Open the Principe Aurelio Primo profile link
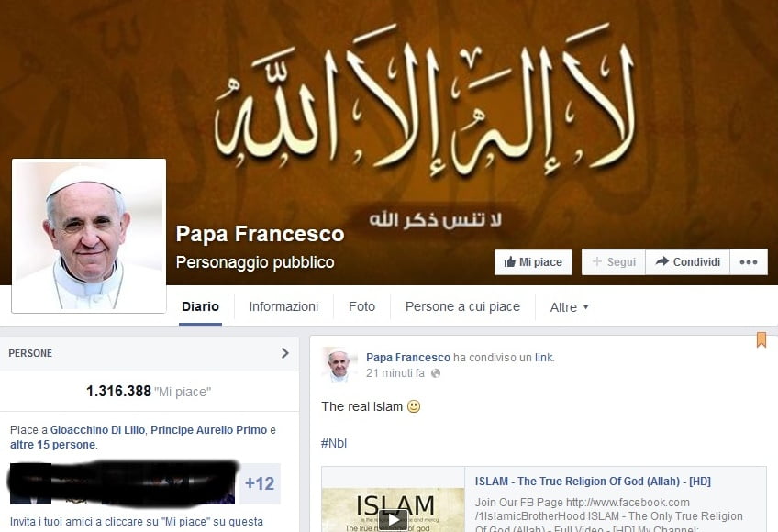Image resolution: width=778 pixels, height=532 pixels. 209,430
